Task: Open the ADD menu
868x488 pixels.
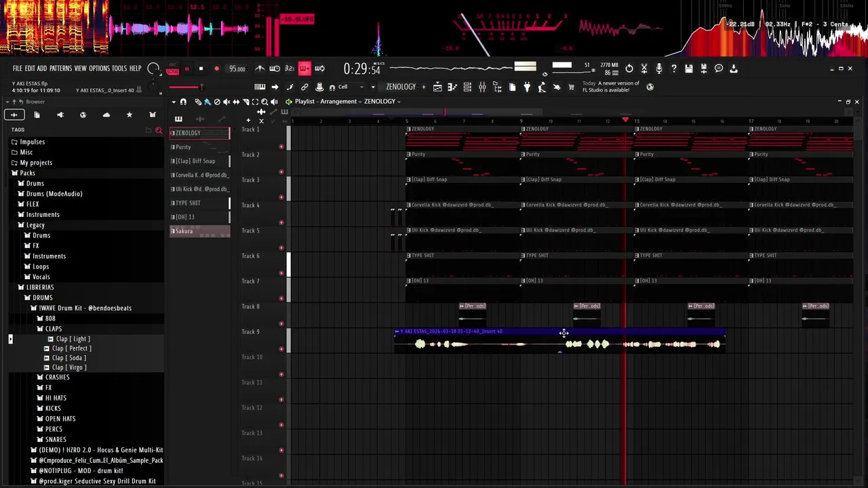Action: 42,68
